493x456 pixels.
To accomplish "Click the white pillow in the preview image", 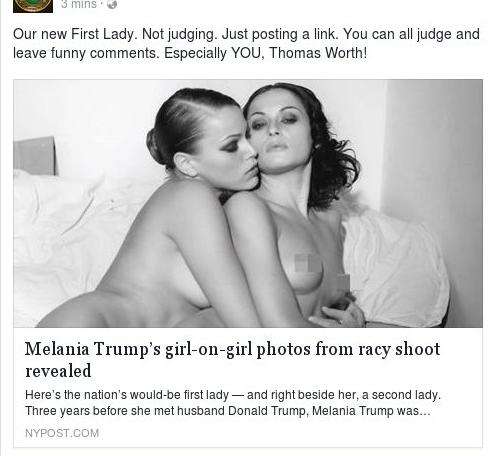I will click(395, 268).
